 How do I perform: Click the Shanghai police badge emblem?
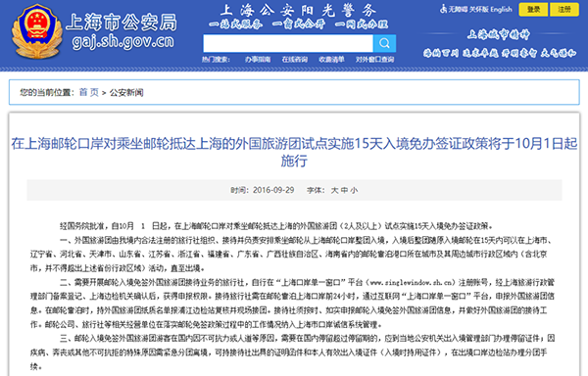click(36, 31)
